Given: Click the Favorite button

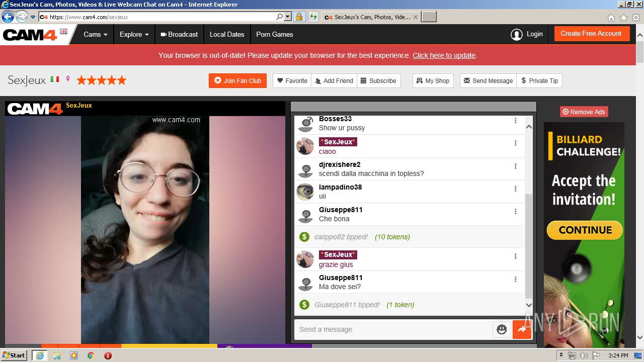Looking at the screenshot, I should (292, 80).
